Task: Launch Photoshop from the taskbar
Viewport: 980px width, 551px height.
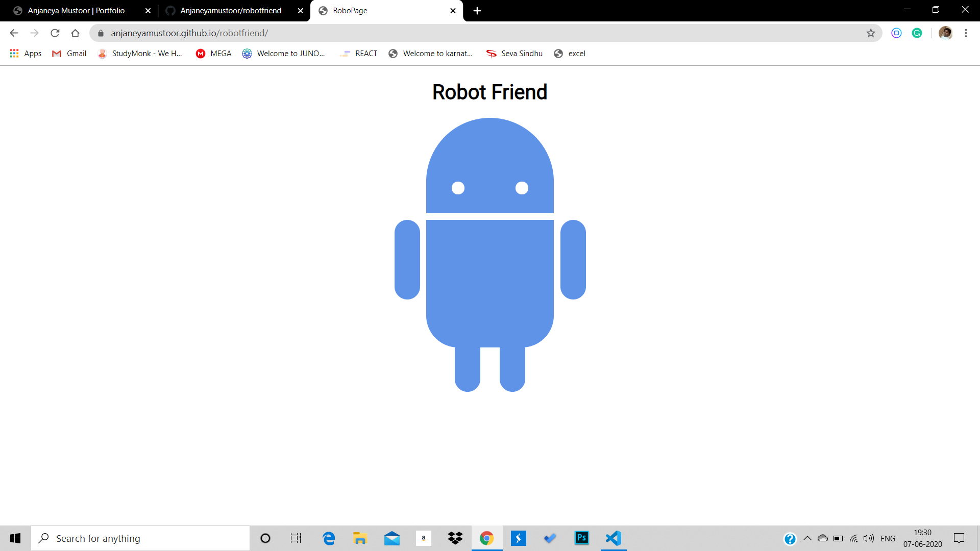Action: click(x=582, y=538)
